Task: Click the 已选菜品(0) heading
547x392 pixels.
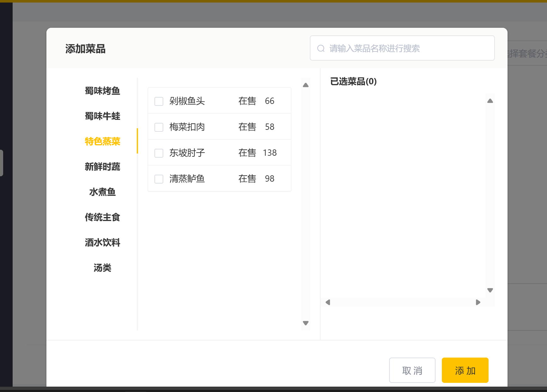Action: pos(353,81)
